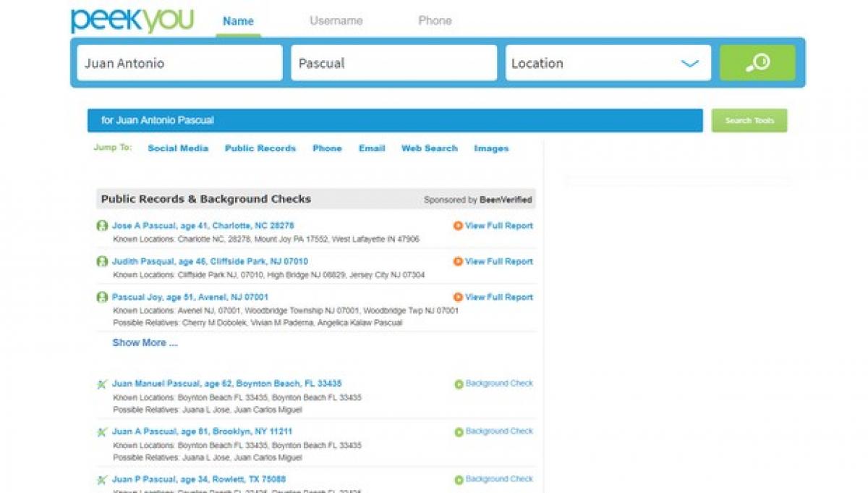This screenshot has height=493, width=868.
Task: Switch to the Username tab
Action: 336,21
